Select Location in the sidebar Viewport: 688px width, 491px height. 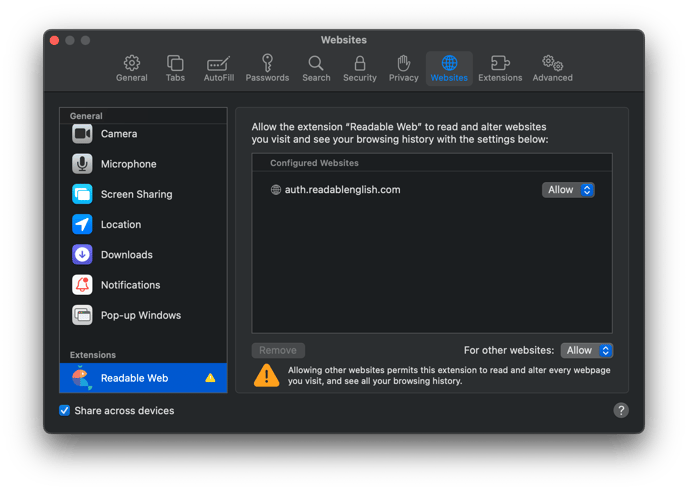143,225
